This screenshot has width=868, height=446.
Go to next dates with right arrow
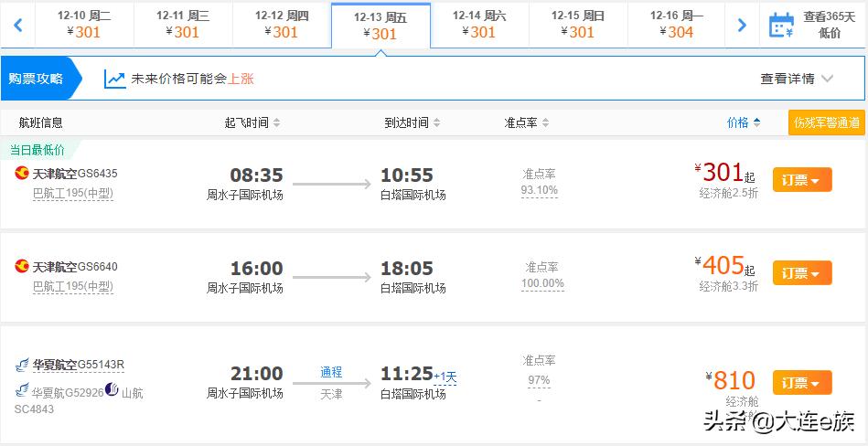742,25
